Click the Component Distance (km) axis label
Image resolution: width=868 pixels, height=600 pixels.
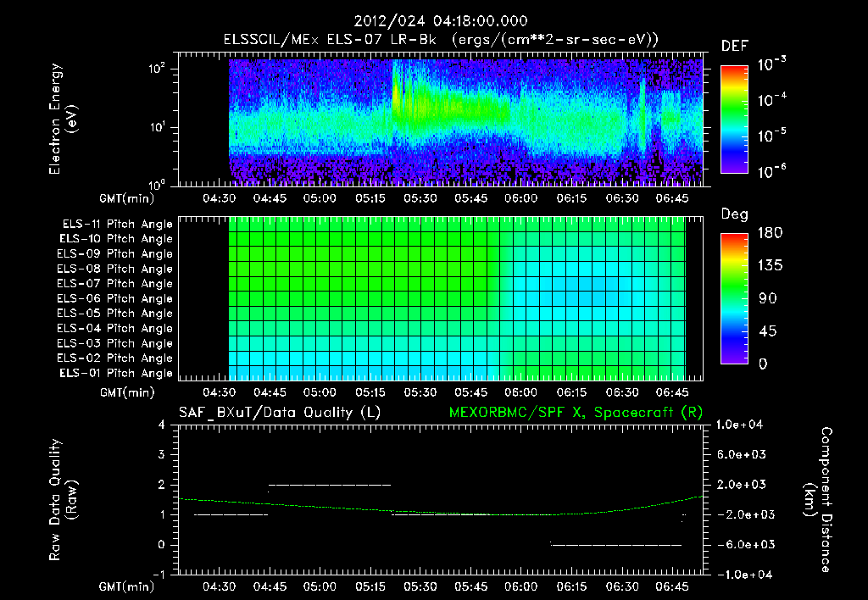[x=818, y=500]
